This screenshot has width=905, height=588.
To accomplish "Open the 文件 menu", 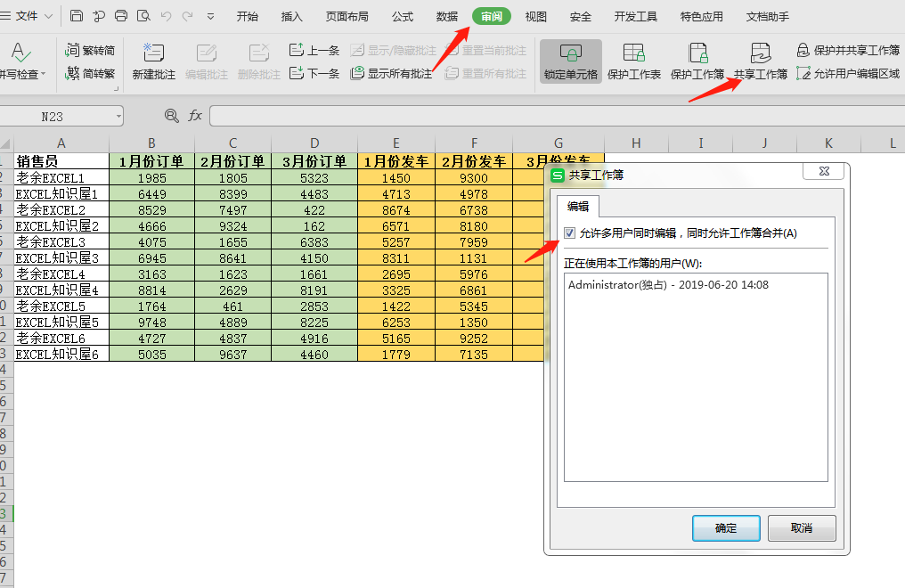I will pyautogui.click(x=26, y=16).
